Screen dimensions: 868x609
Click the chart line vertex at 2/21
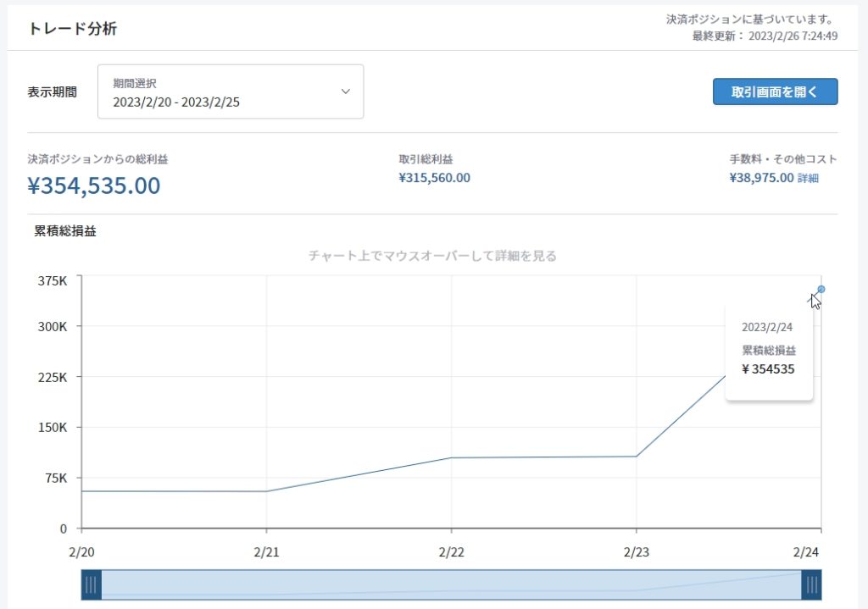point(266,491)
